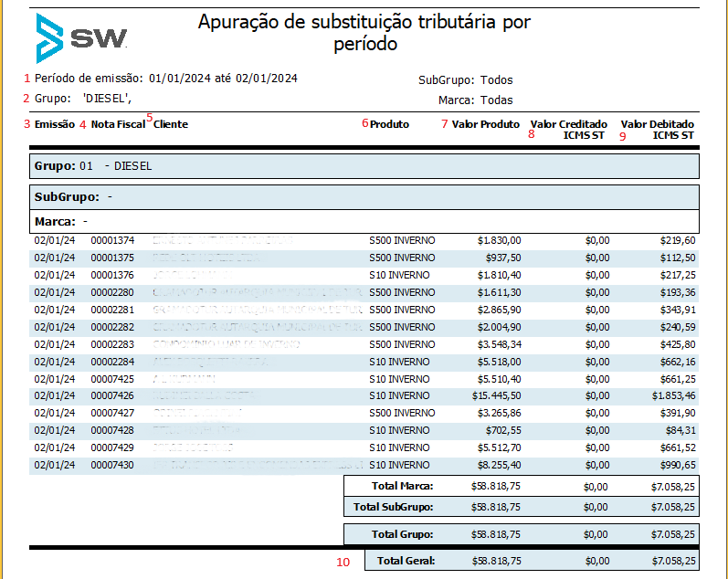Select nota fiscal 00002284

(x=112, y=362)
